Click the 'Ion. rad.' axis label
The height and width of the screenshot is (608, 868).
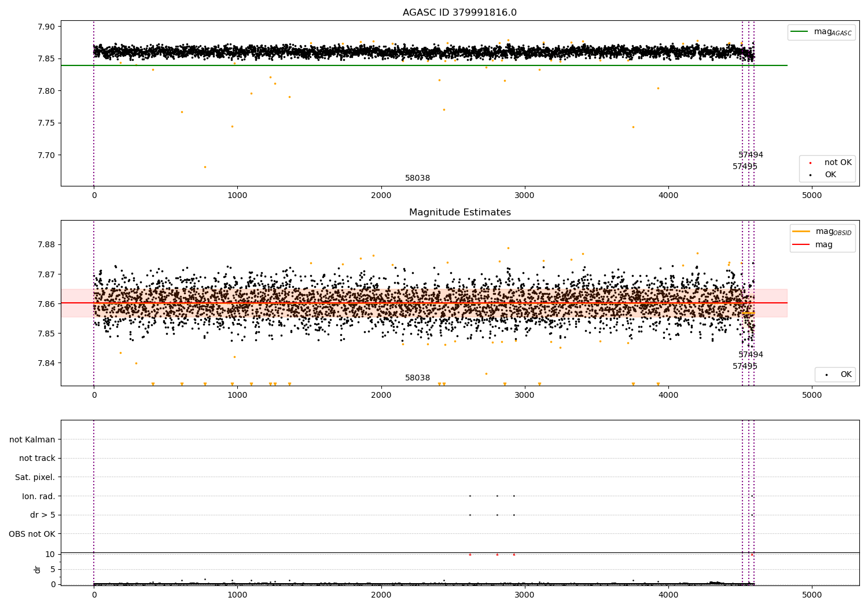coord(39,496)
